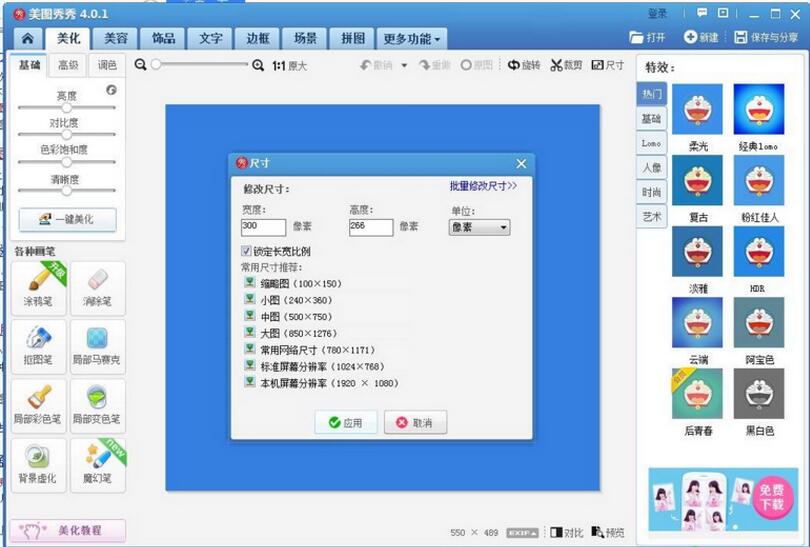Switch to the 文字 tab
This screenshot has height=547, width=810.
pos(211,38)
